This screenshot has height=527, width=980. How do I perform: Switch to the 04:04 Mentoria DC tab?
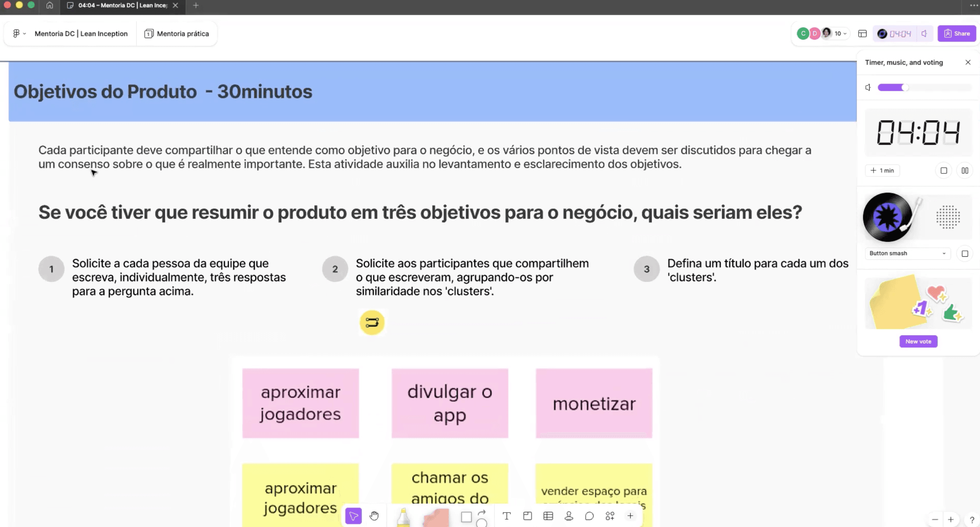pos(122,5)
